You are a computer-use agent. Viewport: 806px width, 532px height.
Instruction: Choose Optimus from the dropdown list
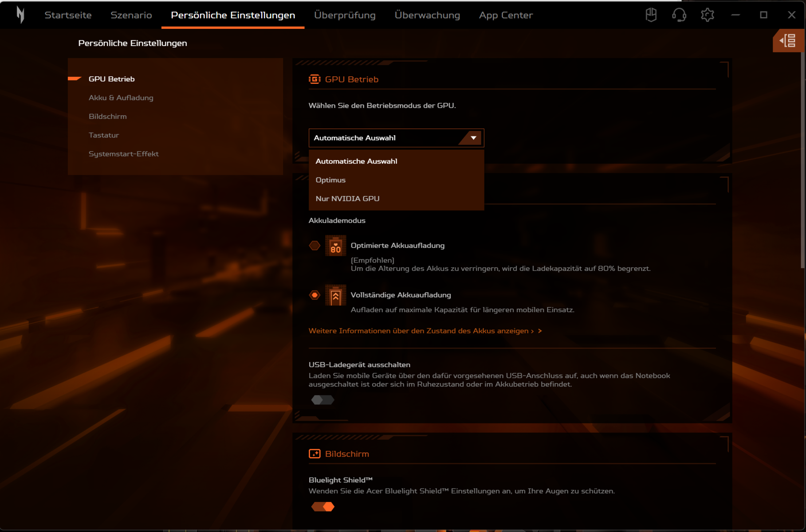point(330,180)
